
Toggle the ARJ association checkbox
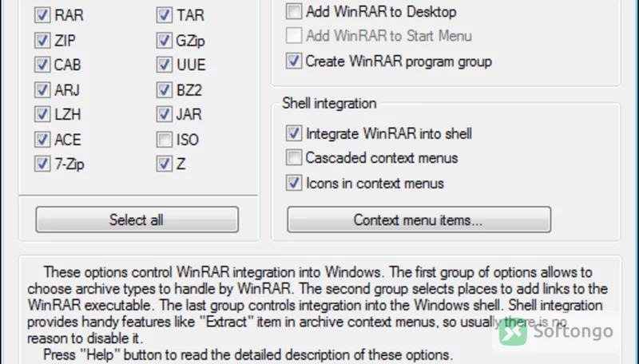[42, 90]
